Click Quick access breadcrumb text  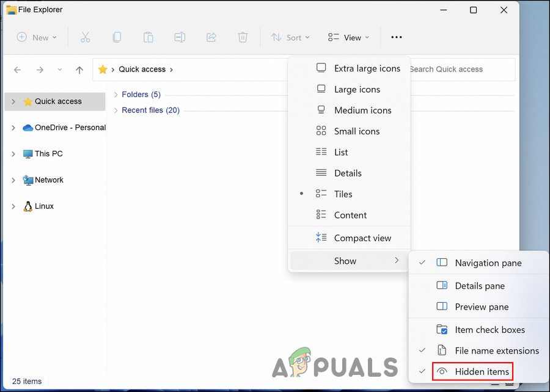tap(142, 70)
